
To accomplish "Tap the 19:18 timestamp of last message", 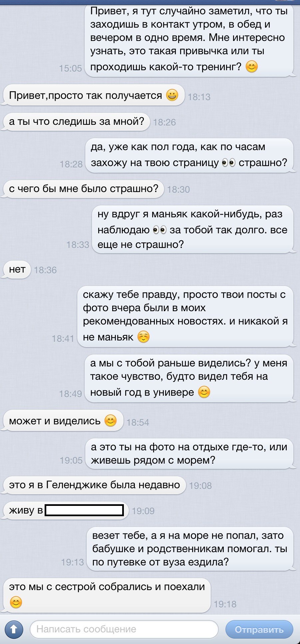I will (225, 604).
